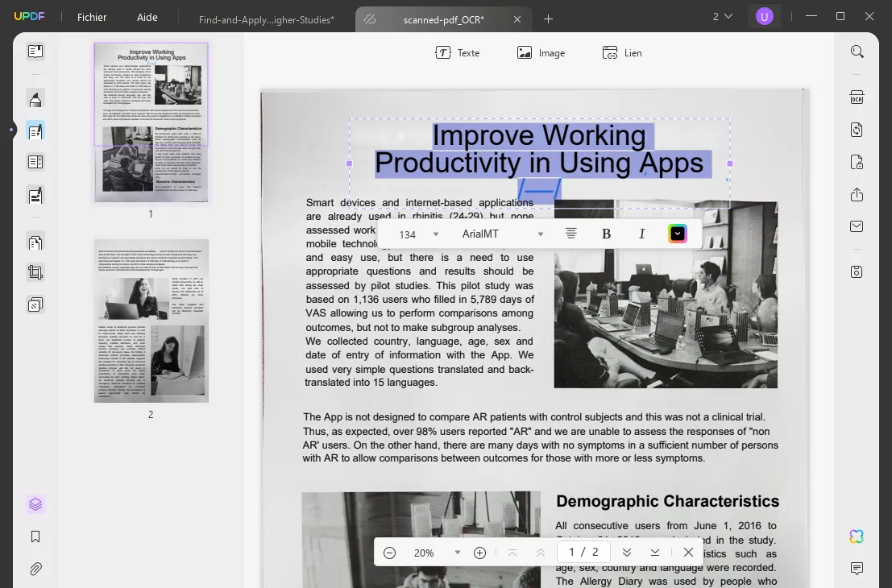Select page 1 thumbnail
The width and height of the screenshot is (892, 588).
[151, 122]
